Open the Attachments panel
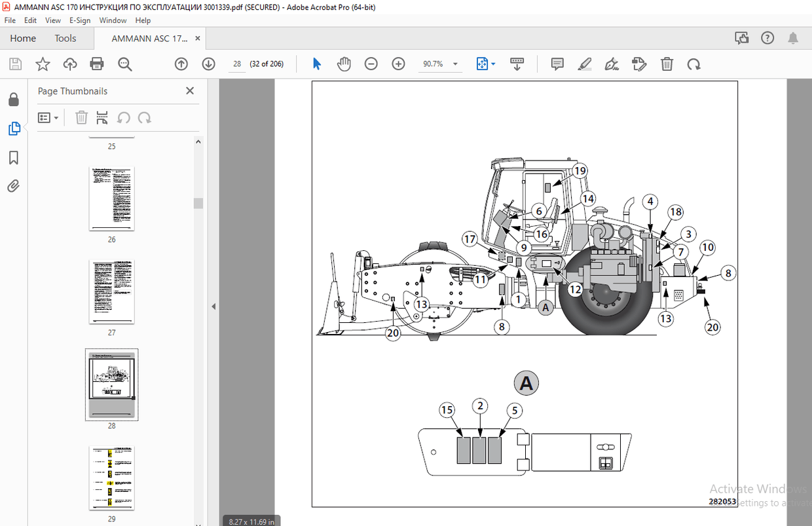The width and height of the screenshot is (812, 526). [x=14, y=186]
